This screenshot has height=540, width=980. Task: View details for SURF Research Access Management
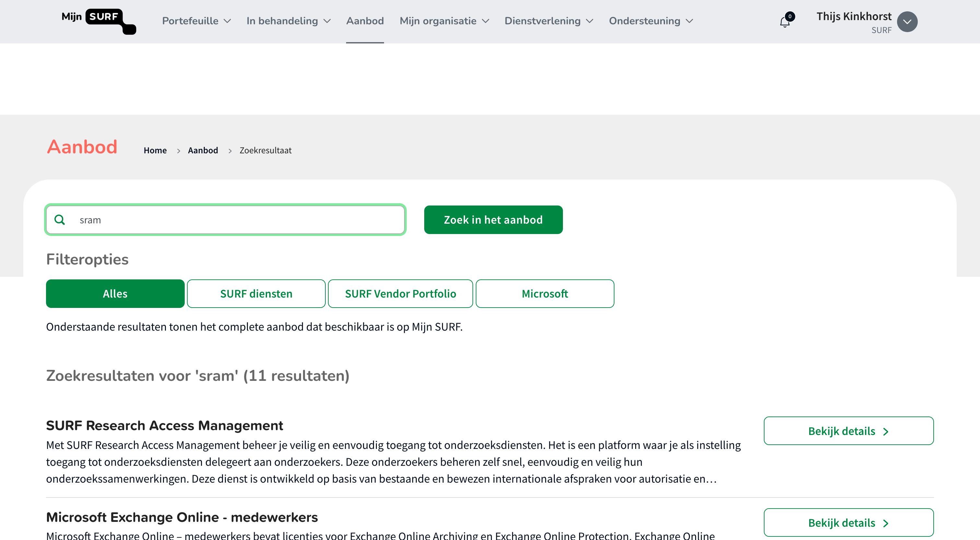point(848,431)
